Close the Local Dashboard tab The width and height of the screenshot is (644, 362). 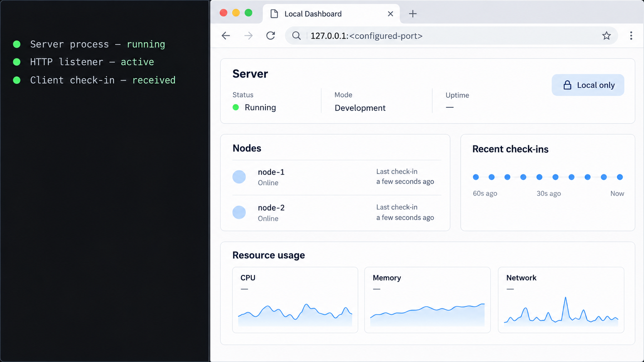(x=391, y=14)
